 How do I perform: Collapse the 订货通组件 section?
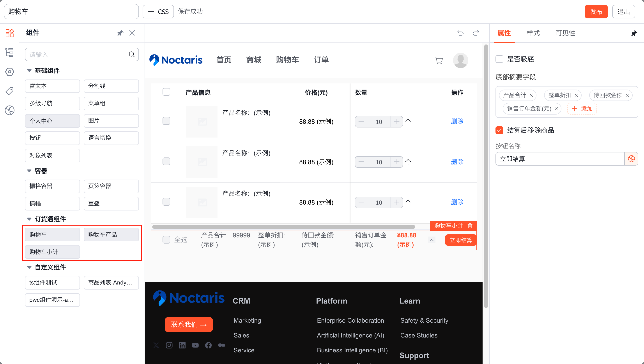point(29,219)
